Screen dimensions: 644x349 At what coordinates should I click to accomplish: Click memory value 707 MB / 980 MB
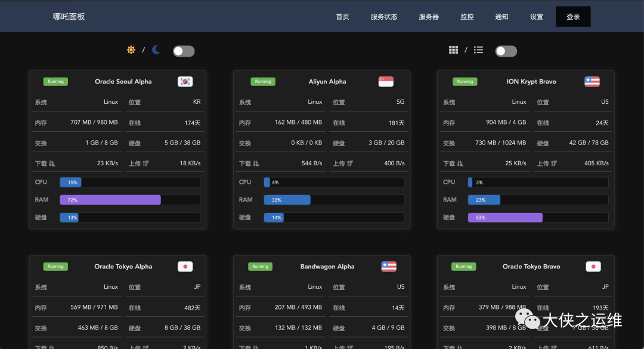click(x=94, y=122)
